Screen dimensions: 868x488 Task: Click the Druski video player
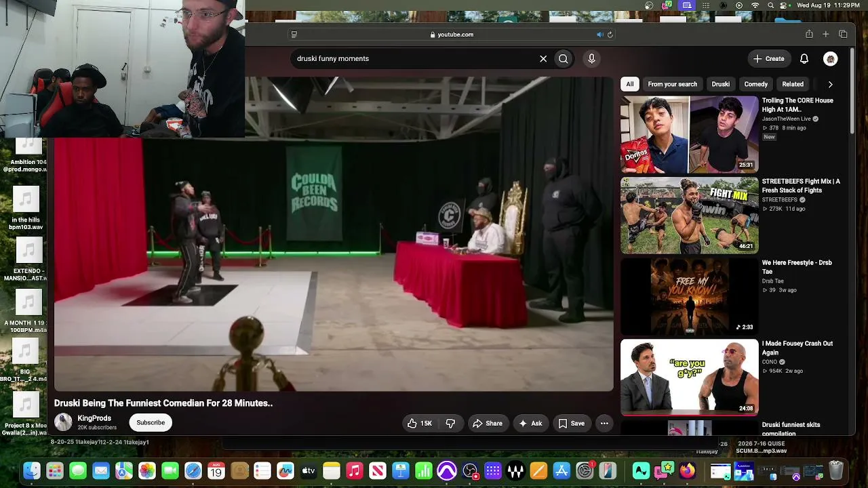[x=334, y=234]
